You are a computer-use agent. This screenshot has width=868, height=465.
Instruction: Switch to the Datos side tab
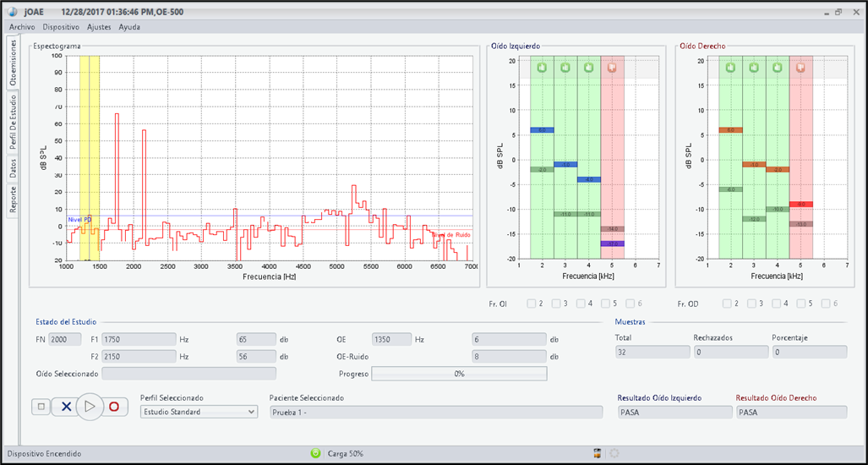point(14,169)
